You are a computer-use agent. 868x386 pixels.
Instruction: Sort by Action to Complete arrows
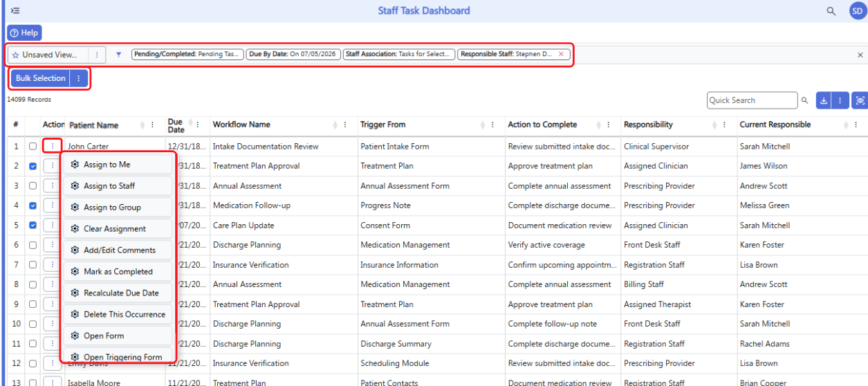coord(598,125)
